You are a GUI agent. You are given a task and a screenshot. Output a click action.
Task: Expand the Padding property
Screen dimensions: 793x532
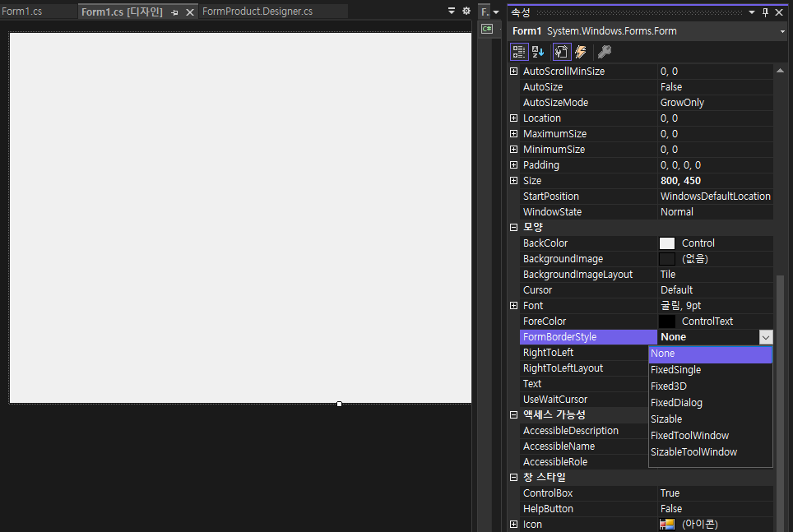(x=514, y=165)
